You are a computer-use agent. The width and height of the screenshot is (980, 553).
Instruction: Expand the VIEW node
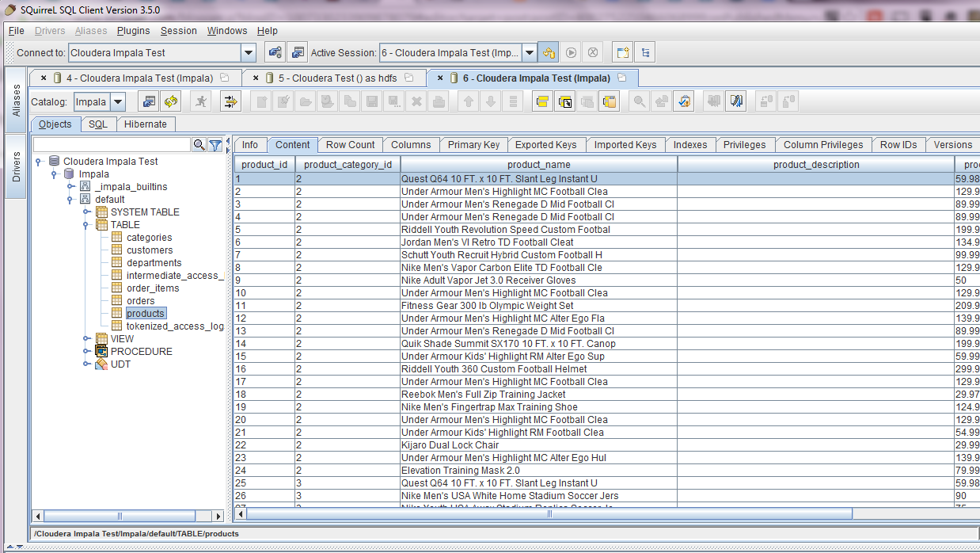(86, 339)
